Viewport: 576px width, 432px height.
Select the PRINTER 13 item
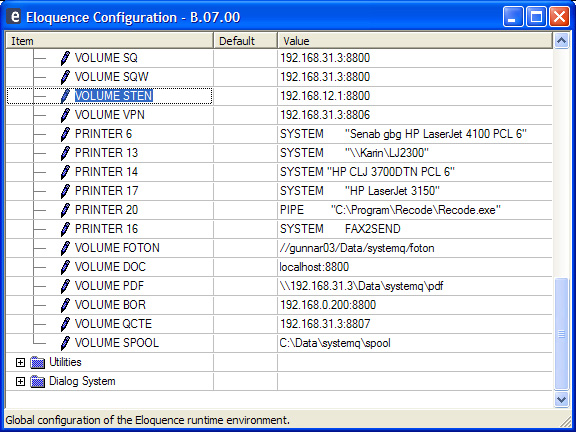coord(107,153)
